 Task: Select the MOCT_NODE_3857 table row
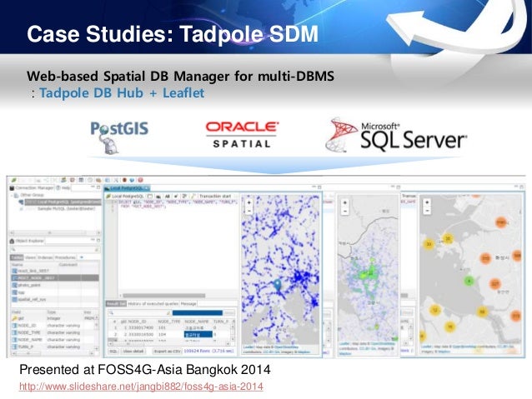55,278
